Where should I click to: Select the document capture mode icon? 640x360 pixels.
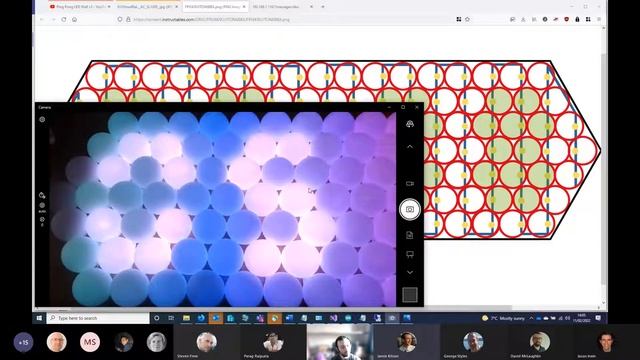tap(410, 235)
